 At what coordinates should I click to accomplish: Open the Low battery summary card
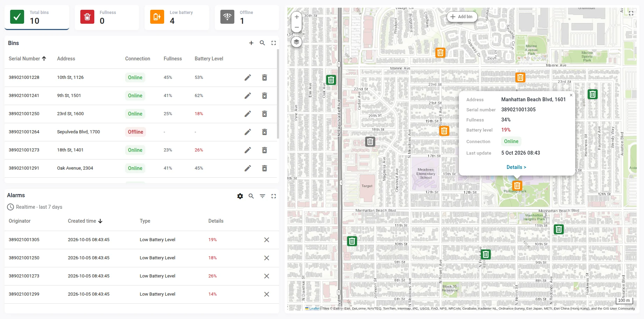pos(177,17)
